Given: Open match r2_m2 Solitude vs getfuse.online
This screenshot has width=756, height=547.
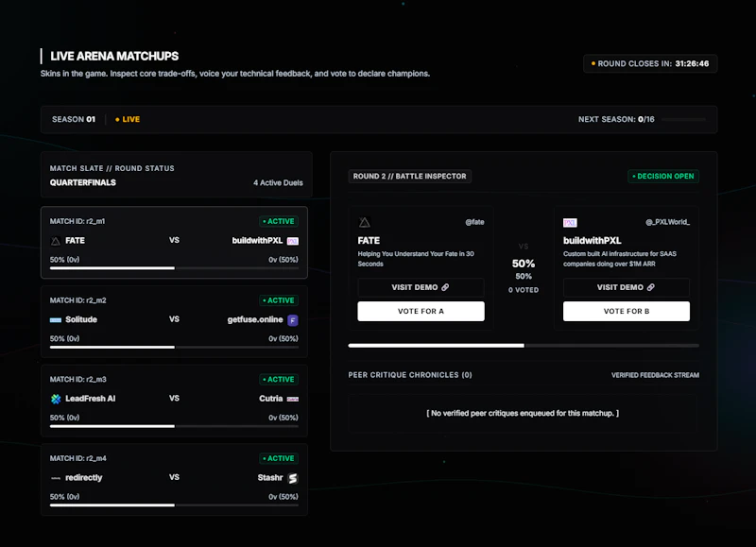Looking at the screenshot, I should 174,321.
